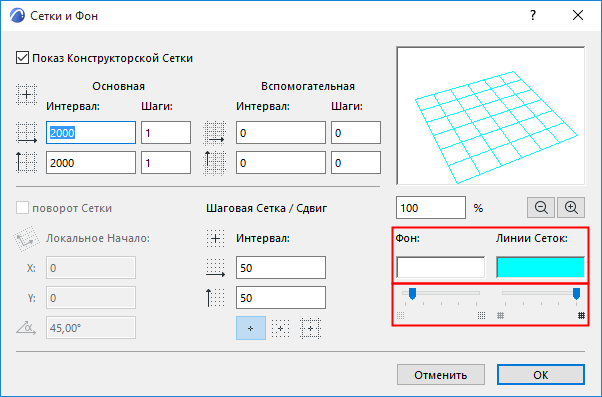Focus the main horizontal interval field 2000
This screenshot has height=397, width=602.
click(x=91, y=133)
